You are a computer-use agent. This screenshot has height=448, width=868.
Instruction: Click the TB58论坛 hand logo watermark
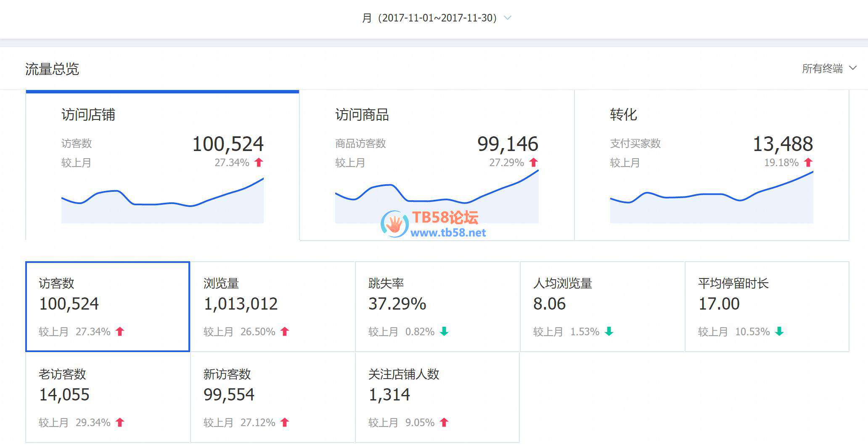(394, 224)
